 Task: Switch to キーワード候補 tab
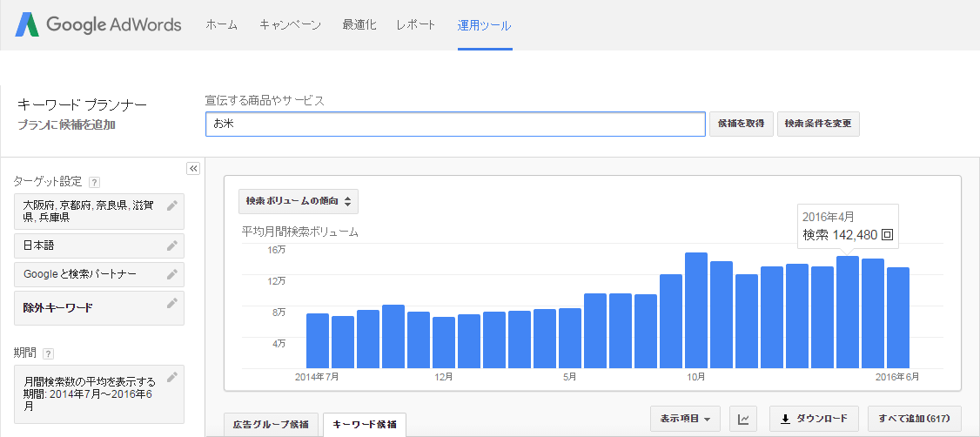pos(365,425)
